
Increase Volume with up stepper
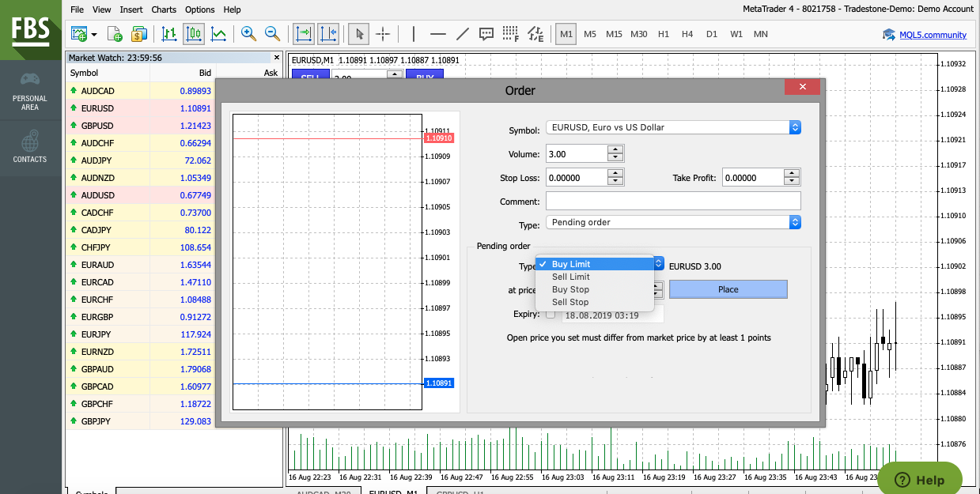(615, 149)
